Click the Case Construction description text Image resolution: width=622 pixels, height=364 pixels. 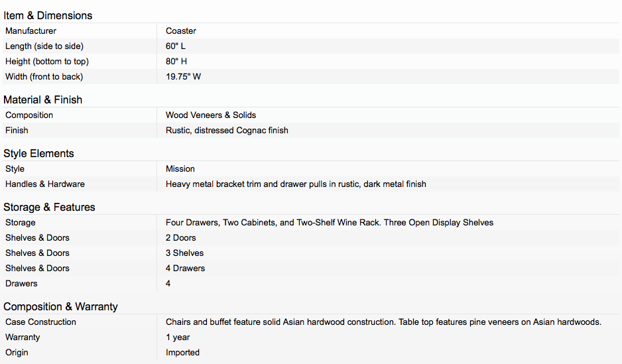pos(383,322)
